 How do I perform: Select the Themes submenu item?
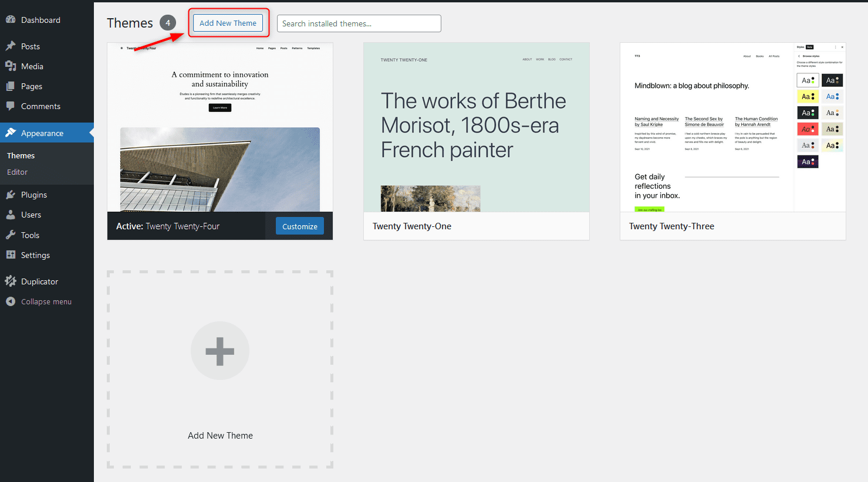[x=21, y=155]
